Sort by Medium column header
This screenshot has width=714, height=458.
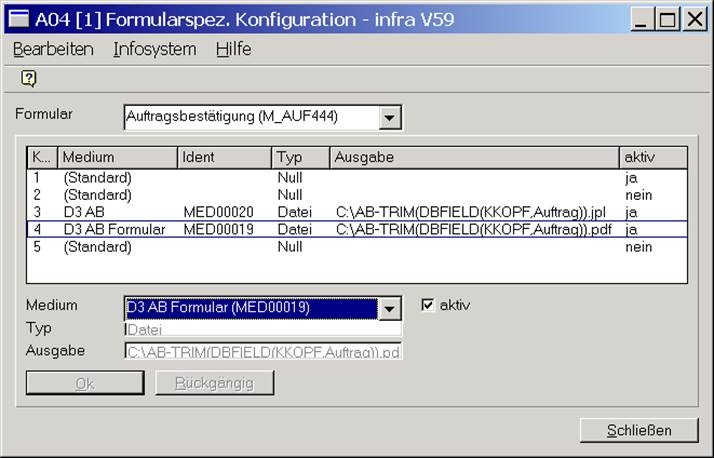coord(117,157)
